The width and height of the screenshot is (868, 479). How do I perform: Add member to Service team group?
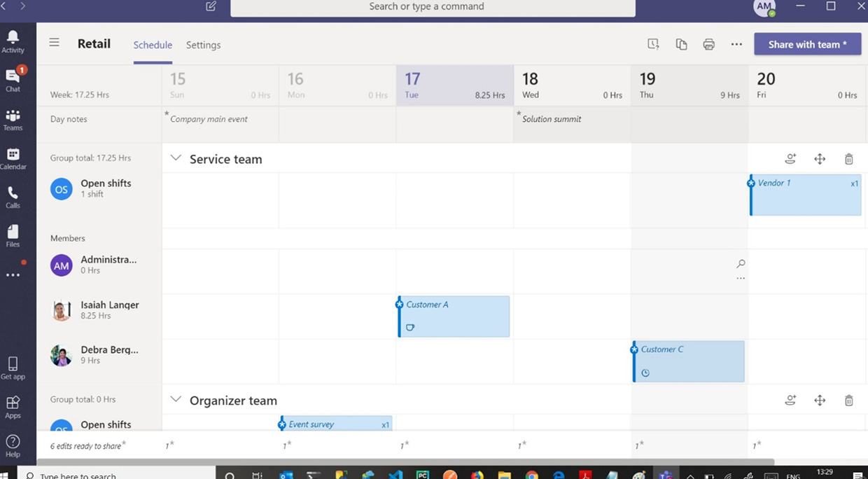(x=790, y=159)
